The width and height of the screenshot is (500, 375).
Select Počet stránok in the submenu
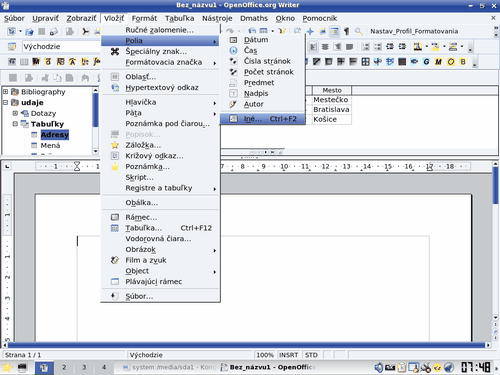pos(263,72)
